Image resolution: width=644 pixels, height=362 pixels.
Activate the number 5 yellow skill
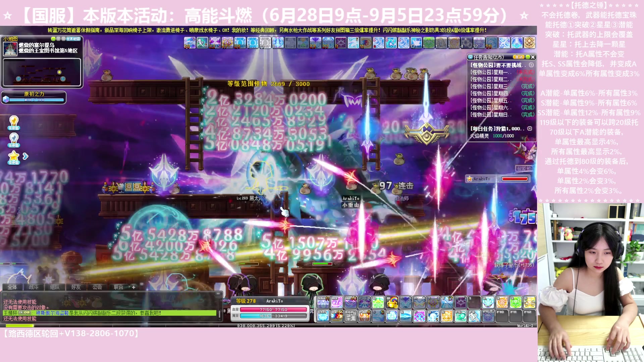coord(529,302)
